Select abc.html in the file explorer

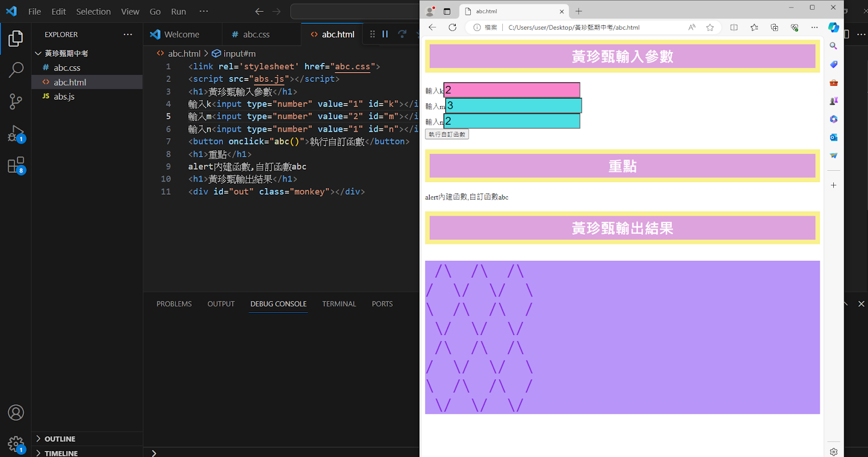click(87, 82)
